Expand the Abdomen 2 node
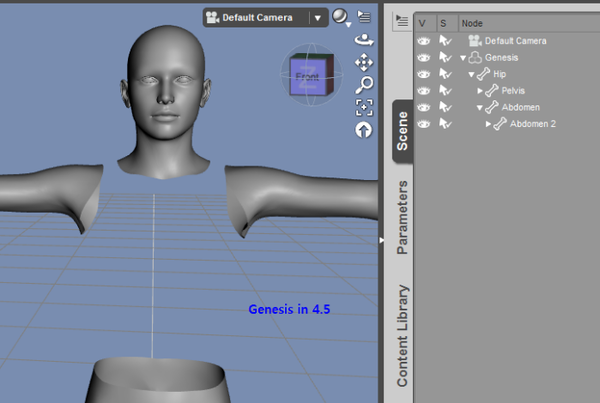Screen dimensions: 600x403 [x=488, y=124]
